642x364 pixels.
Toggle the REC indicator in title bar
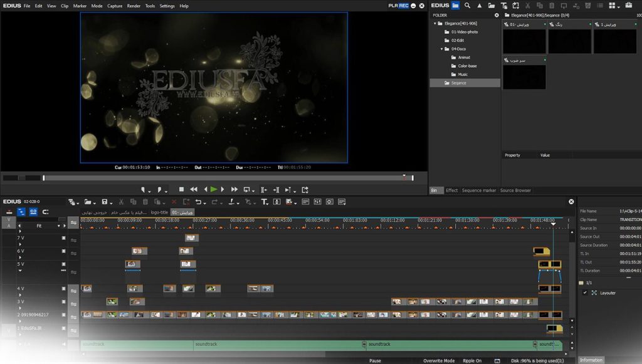point(404,6)
